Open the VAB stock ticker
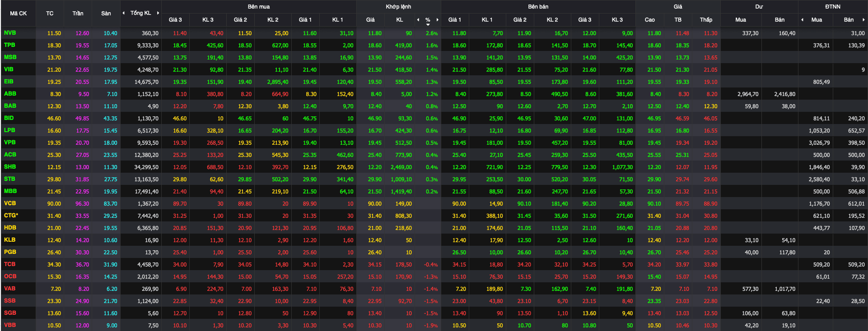 coord(9,289)
